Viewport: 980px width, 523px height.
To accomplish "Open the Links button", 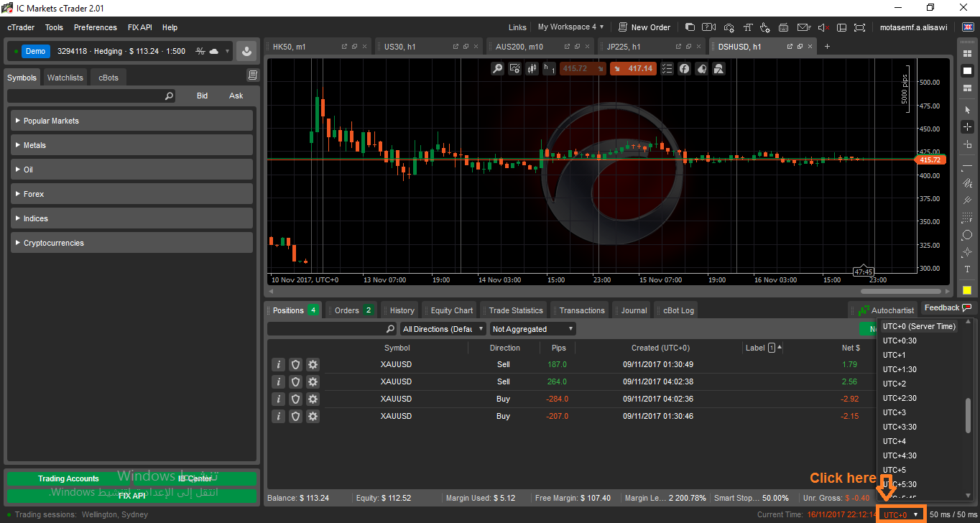I will tap(517, 27).
